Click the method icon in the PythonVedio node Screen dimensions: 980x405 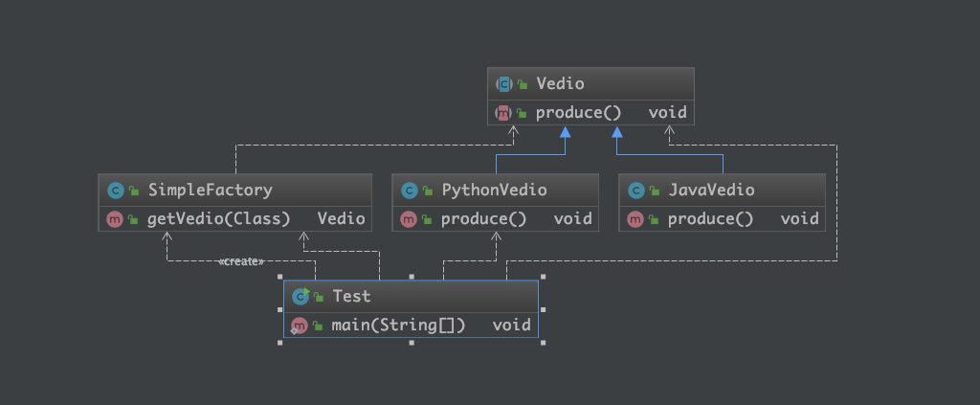coord(409,219)
